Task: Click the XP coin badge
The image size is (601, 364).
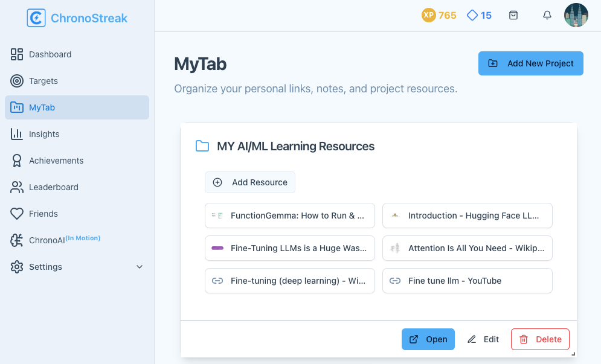Action: pyautogui.click(x=429, y=16)
